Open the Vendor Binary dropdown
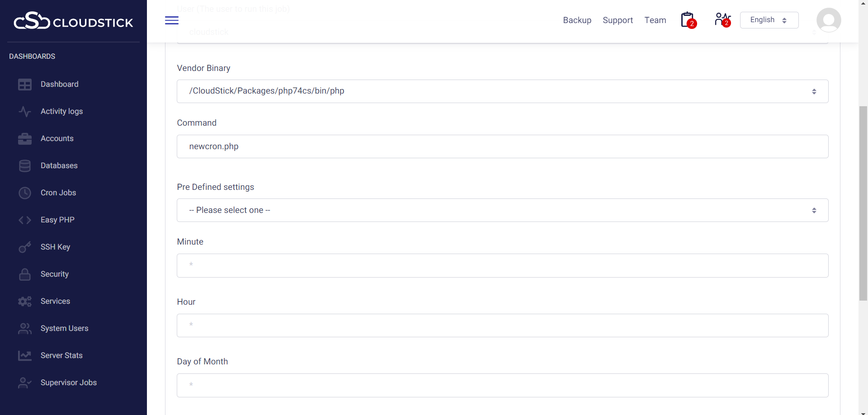 pyautogui.click(x=502, y=91)
